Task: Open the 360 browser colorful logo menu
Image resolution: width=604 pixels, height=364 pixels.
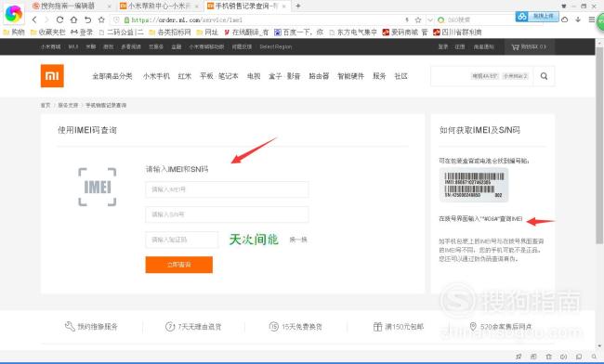Action: [13, 14]
